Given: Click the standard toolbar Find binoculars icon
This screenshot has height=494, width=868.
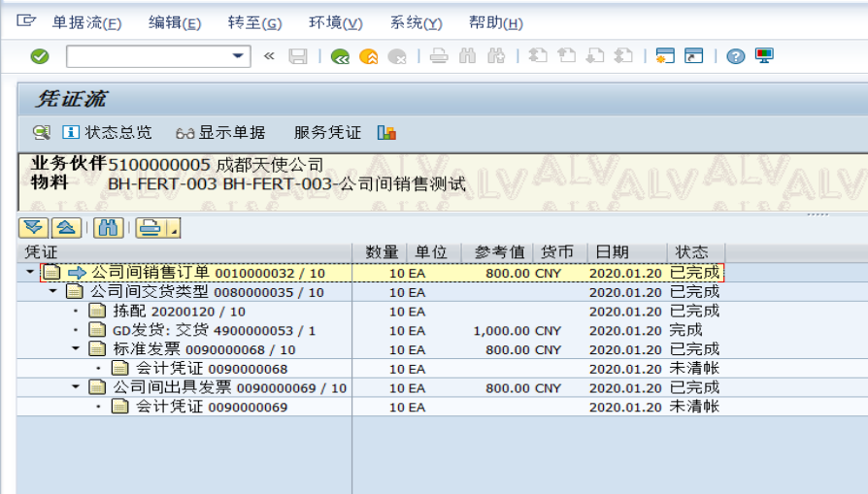Looking at the screenshot, I should (x=468, y=56).
